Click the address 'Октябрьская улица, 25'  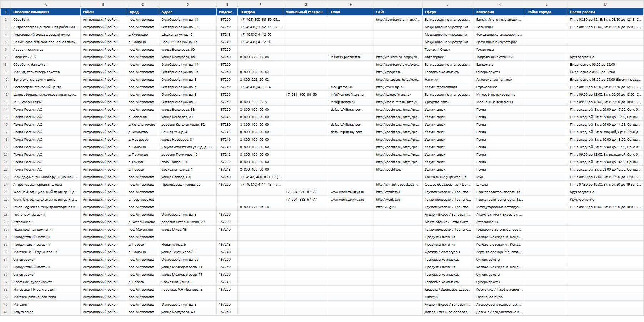click(x=188, y=27)
